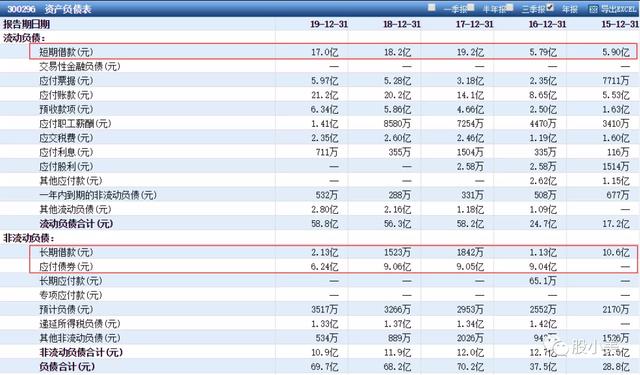Select the 负债合计(元) row label
Viewport: 640px width, 375px height.
click(67, 366)
